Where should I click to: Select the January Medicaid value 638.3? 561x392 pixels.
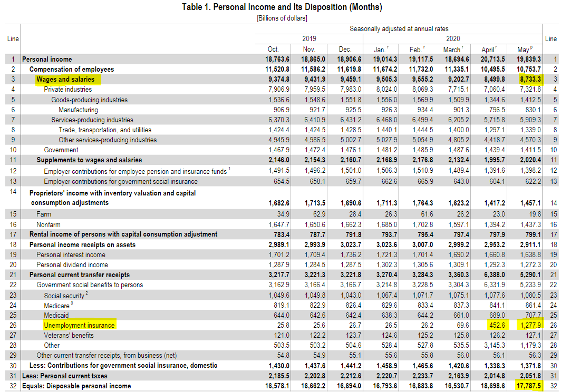389,315
